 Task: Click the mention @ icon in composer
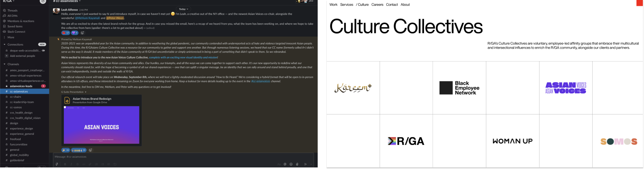(285, 164)
